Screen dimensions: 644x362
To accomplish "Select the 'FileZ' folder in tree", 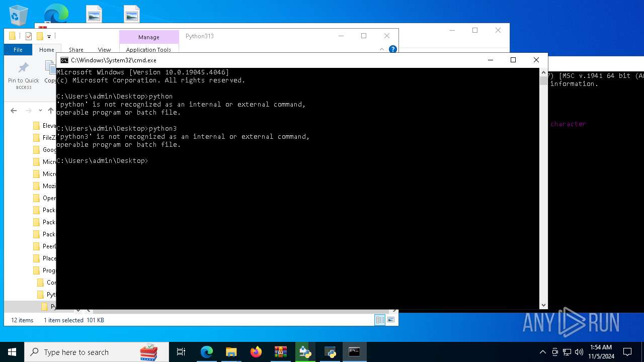I will (x=45, y=138).
